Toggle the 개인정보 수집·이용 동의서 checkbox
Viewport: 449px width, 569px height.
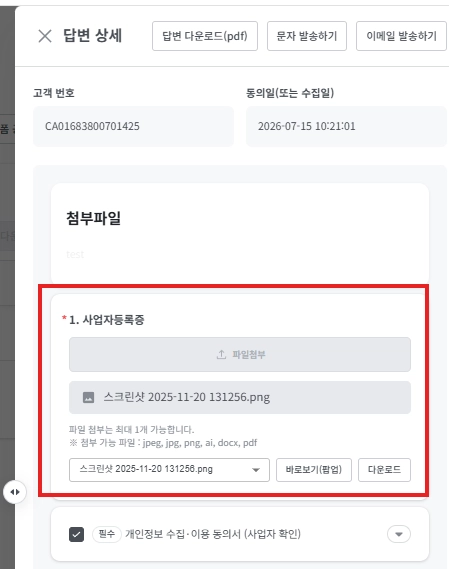click(76, 534)
